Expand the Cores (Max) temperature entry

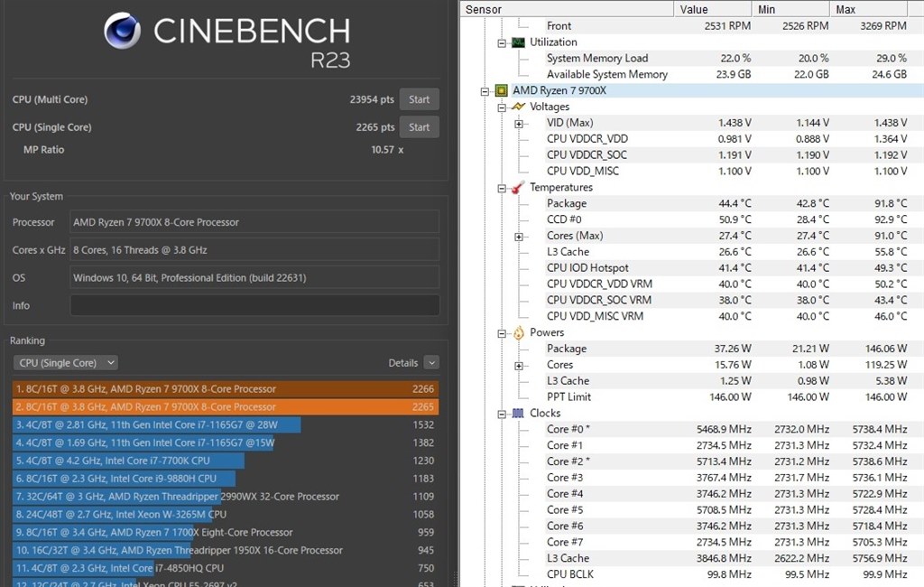(519, 237)
